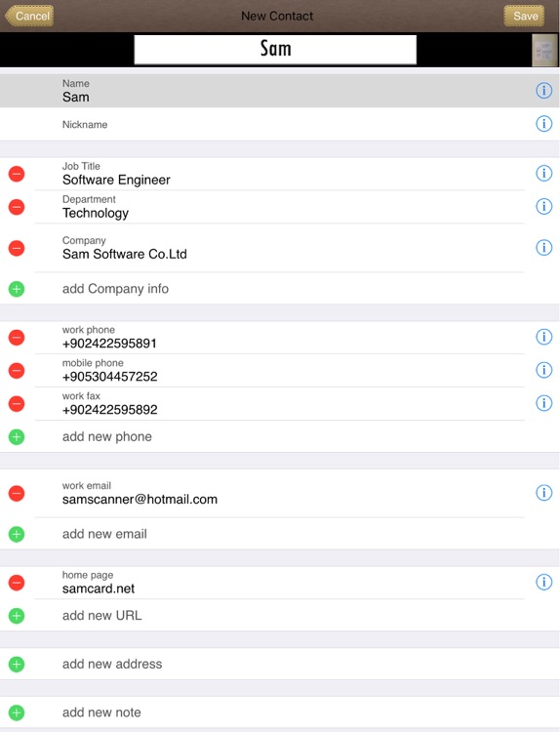Change the 'work email' label
The height and width of the screenshot is (732, 560).
click(x=86, y=485)
